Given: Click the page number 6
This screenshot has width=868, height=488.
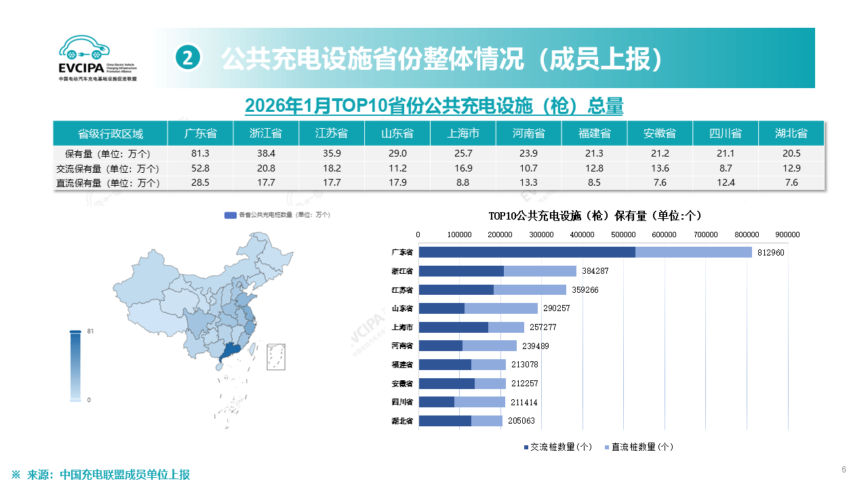Looking at the screenshot, I should [x=844, y=470].
